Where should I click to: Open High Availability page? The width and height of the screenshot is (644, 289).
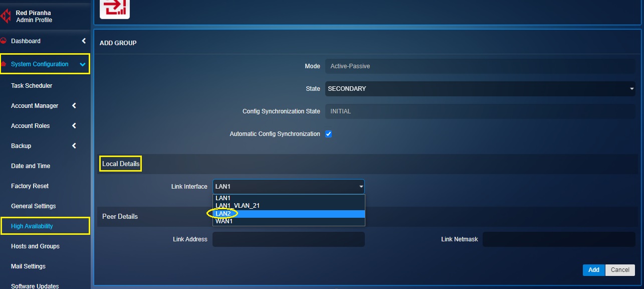[x=32, y=226]
